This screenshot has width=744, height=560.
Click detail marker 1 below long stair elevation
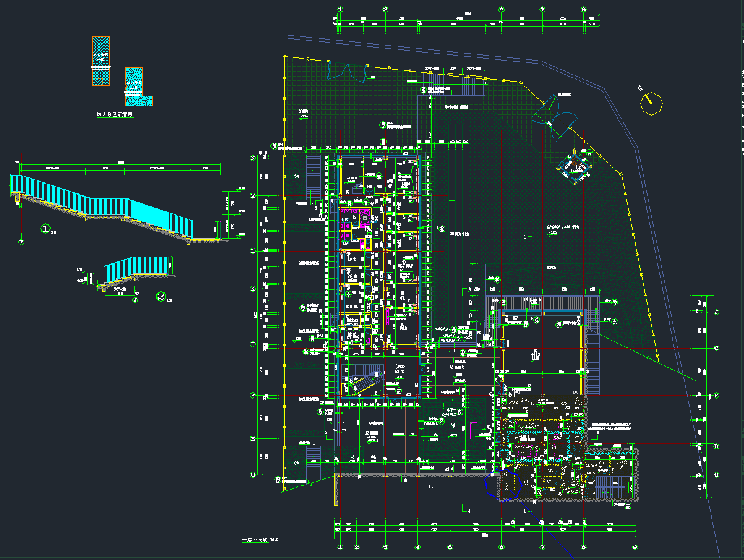(x=45, y=229)
